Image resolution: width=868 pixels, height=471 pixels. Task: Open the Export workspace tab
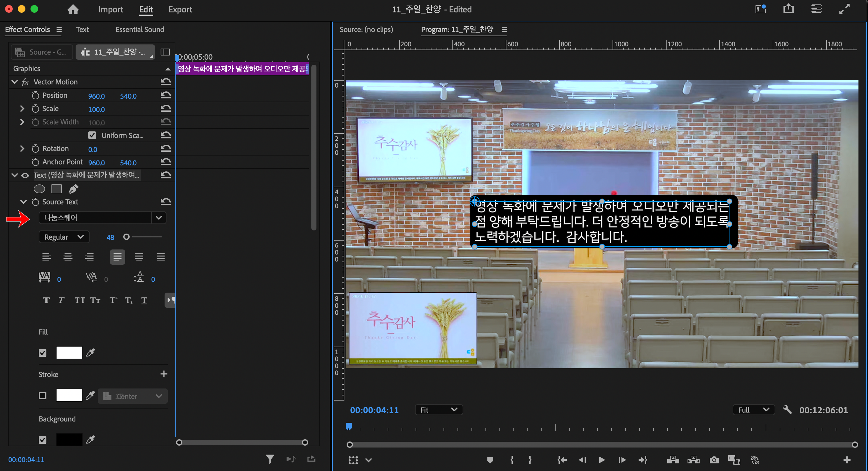click(180, 10)
